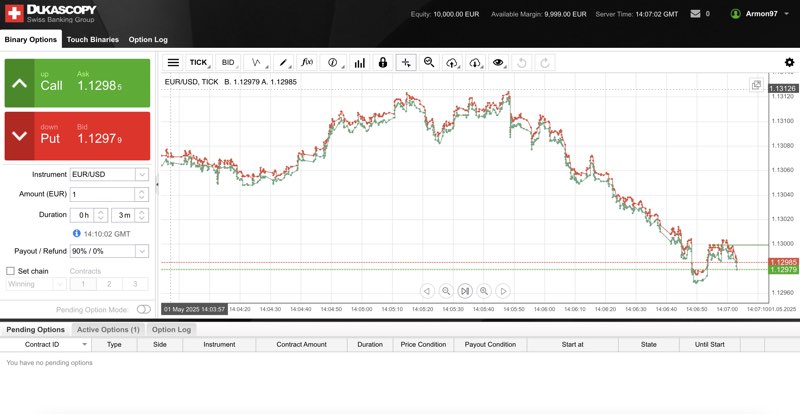Select the Pending Options tab
Image resolution: width=800 pixels, height=414 pixels.
point(36,329)
